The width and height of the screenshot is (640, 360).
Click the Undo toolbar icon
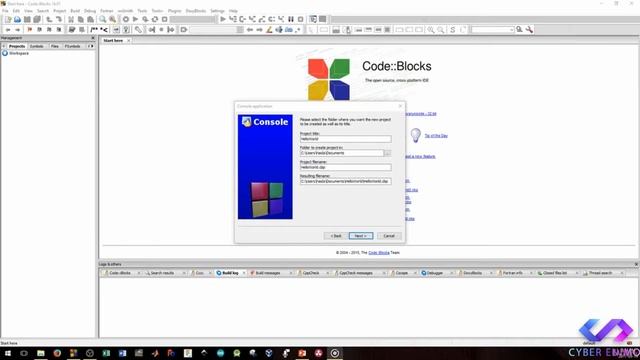[49, 19]
